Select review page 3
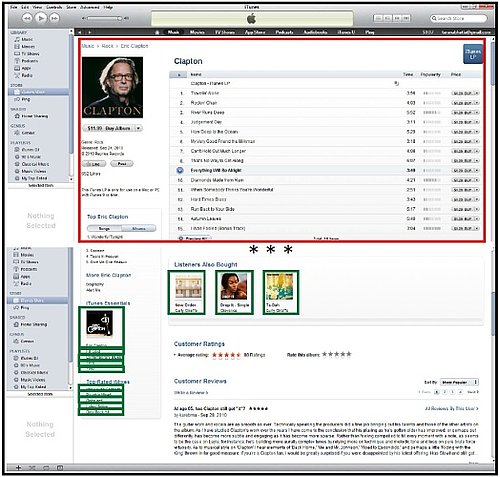The width and height of the screenshot is (500, 477). [x=452, y=392]
